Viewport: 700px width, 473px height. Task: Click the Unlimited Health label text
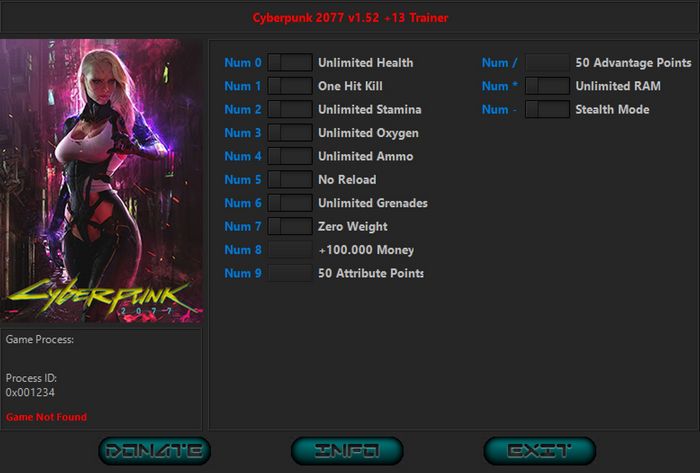point(366,62)
